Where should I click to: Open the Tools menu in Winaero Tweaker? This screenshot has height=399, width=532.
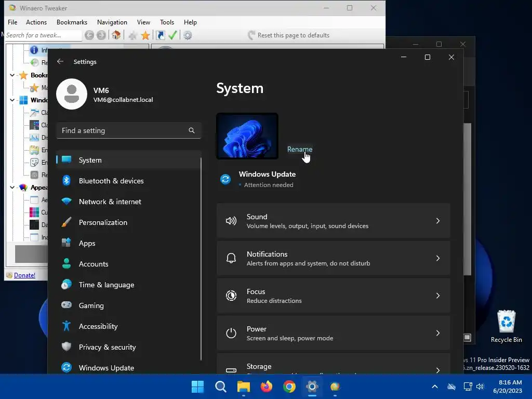click(x=167, y=22)
